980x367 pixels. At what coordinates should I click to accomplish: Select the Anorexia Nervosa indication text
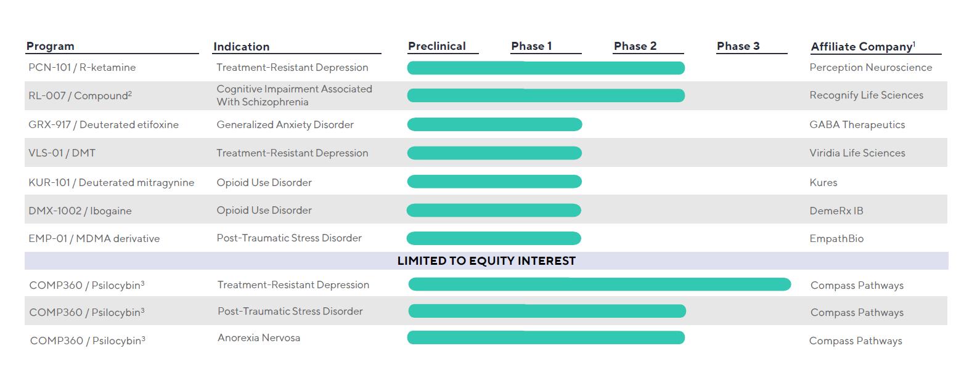259,338
